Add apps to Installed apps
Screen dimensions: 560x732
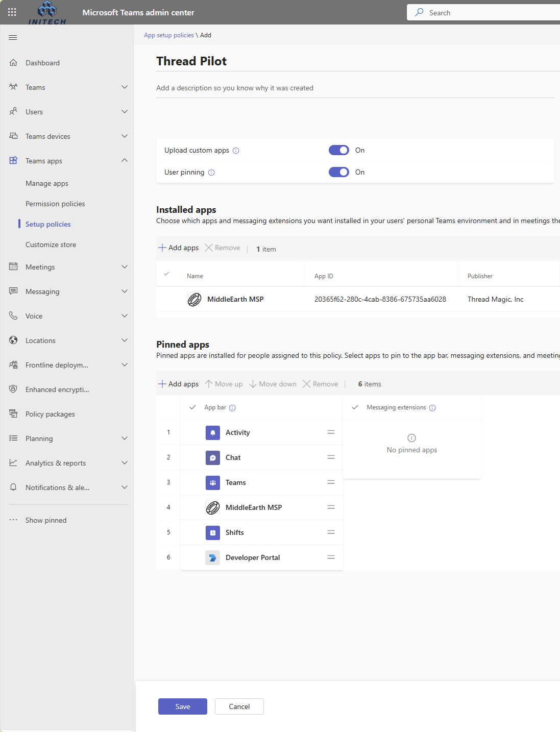[x=178, y=248]
